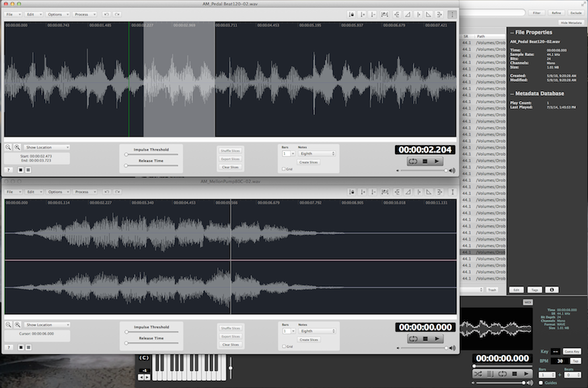Open the Process menu in top editor

pos(84,14)
